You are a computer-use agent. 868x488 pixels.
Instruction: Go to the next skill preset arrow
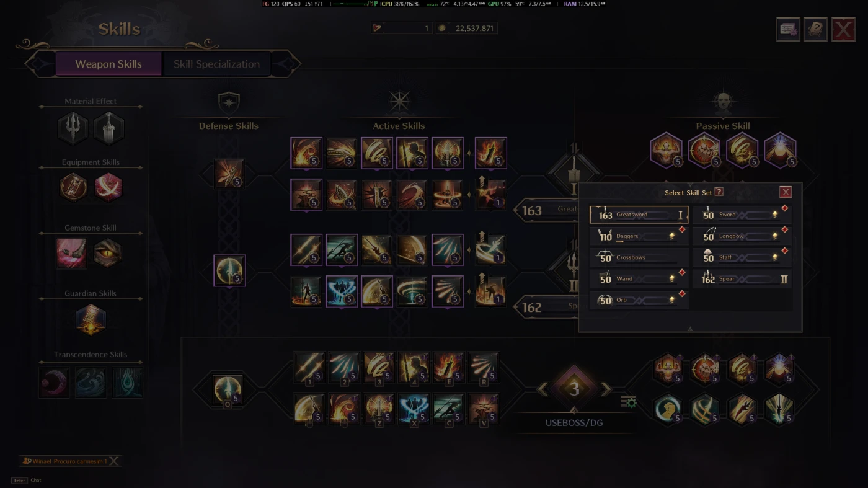[606, 389]
